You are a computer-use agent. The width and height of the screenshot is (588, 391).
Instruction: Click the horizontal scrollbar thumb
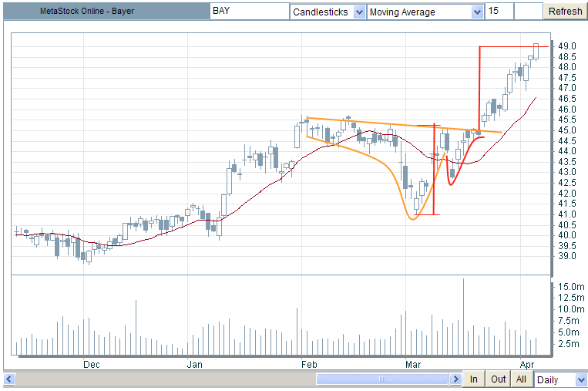tap(382, 379)
